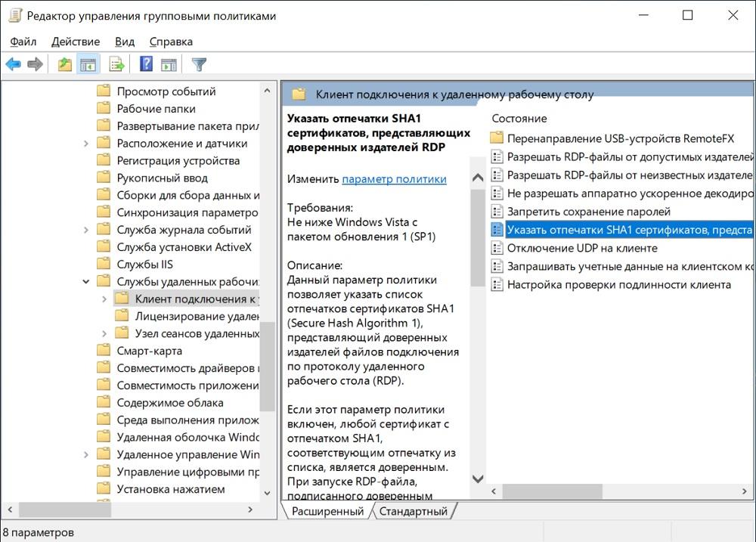Open the Файл menu

23,42
